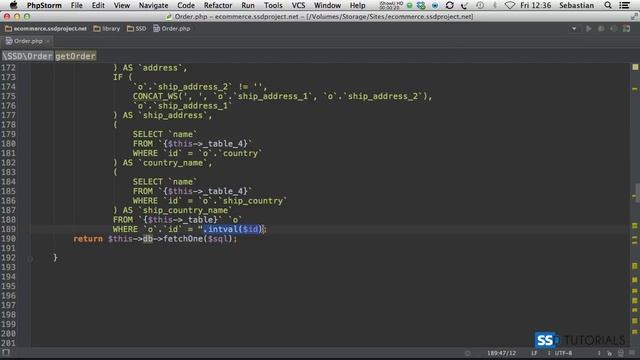Image resolution: width=640 pixels, height=360 pixels.
Task: Open the View menu
Action: click(122, 5)
